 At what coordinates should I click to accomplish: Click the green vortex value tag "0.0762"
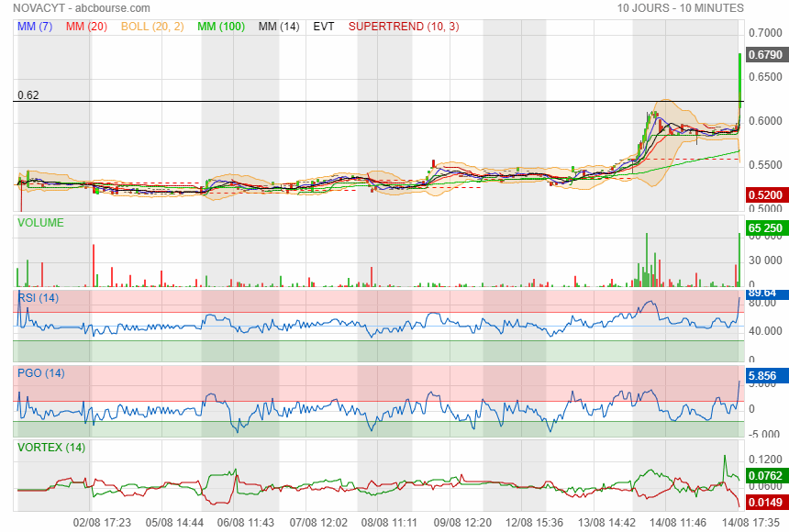click(765, 476)
